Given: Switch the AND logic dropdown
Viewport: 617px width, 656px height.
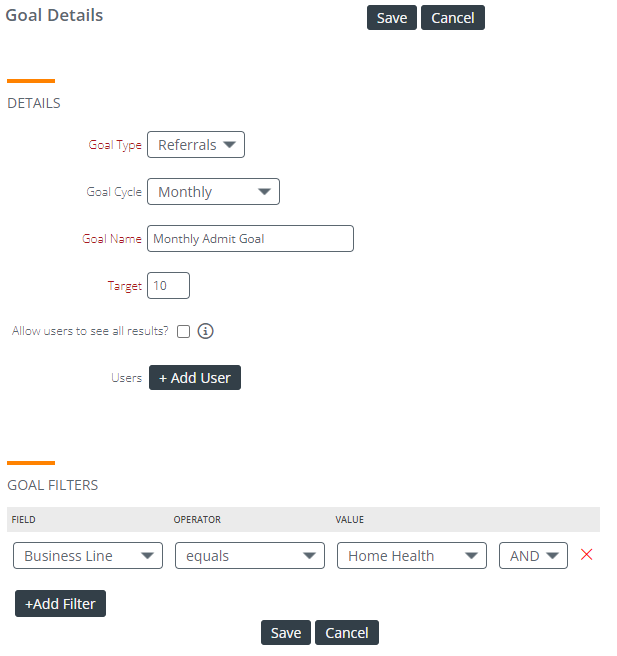Looking at the screenshot, I should coord(533,556).
